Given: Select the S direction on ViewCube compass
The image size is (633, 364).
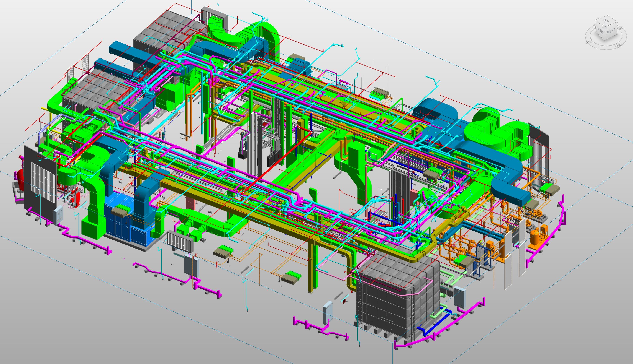Looking at the screenshot, I should (589, 42).
